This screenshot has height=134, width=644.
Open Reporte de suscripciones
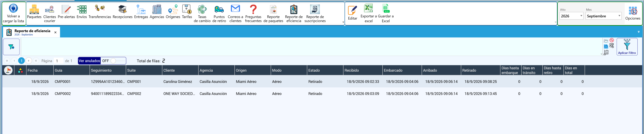[x=315, y=14]
